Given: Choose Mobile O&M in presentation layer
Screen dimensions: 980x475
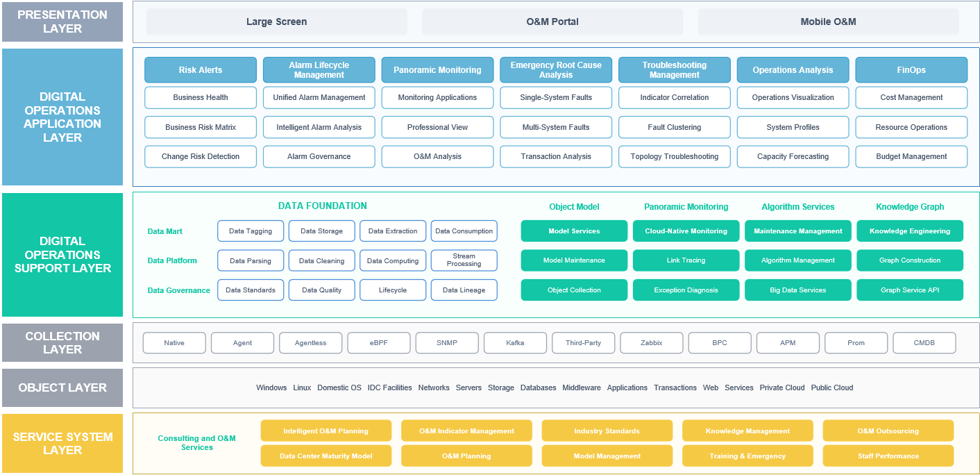Looking at the screenshot, I should point(828,22).
